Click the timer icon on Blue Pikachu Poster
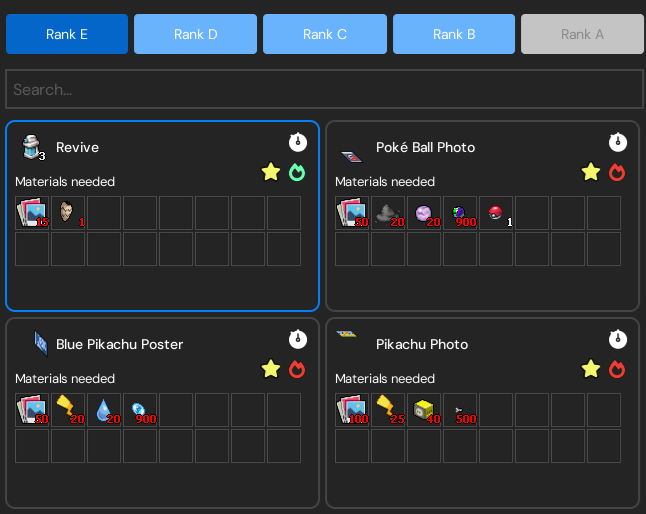The width and height of the screenshot is (646, 514). (x=297, y=339)
